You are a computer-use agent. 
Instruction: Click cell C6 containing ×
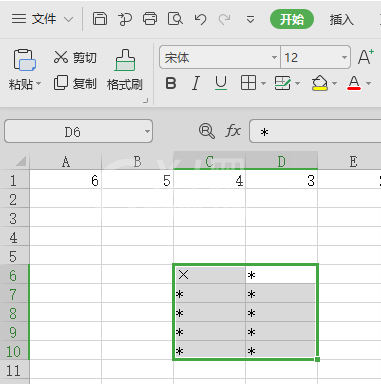[209, 275]
